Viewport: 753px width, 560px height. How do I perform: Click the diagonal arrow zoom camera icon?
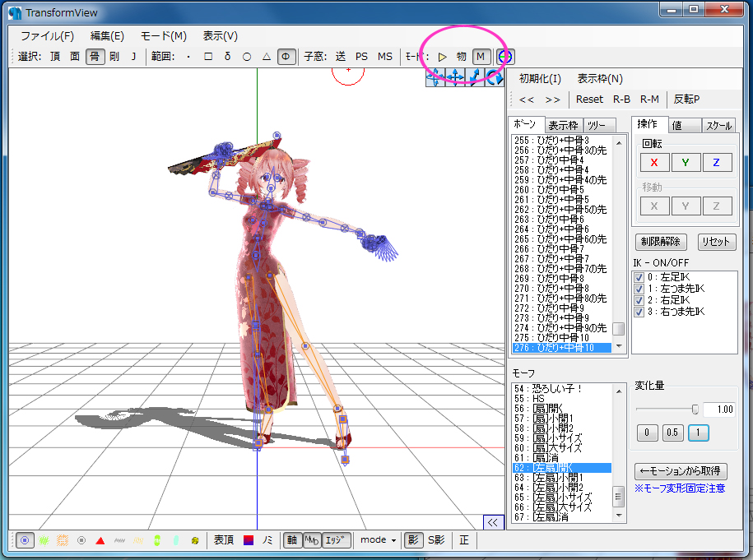click(x=474, y=76)
